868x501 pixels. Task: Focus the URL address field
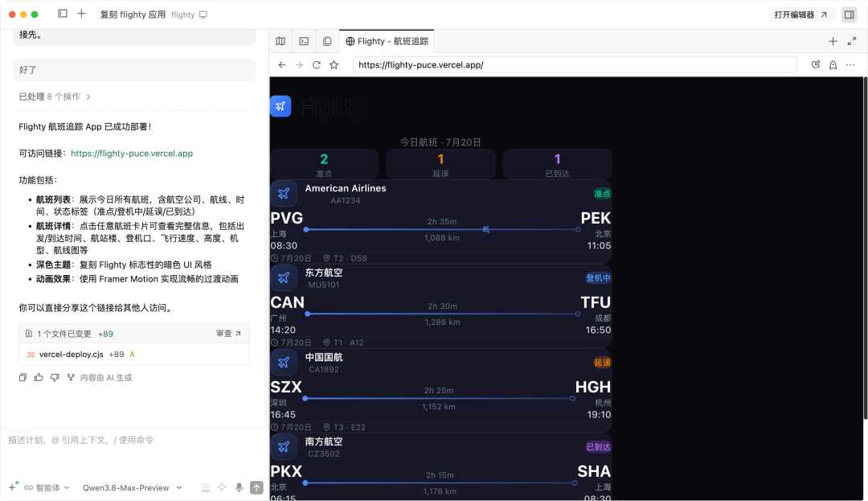click(575, 65)
